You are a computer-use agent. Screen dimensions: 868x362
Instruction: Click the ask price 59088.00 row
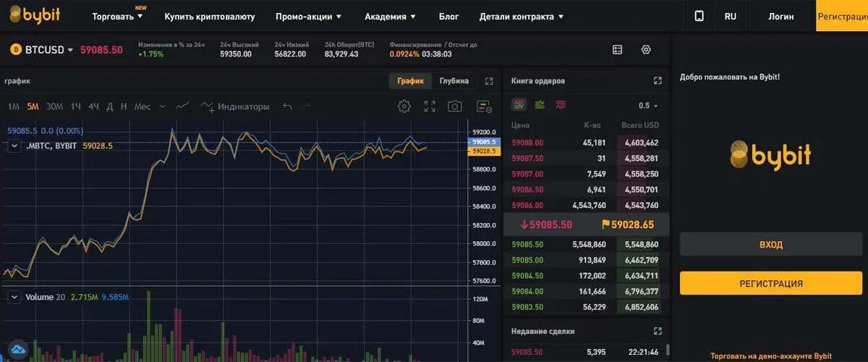point(587,143)
